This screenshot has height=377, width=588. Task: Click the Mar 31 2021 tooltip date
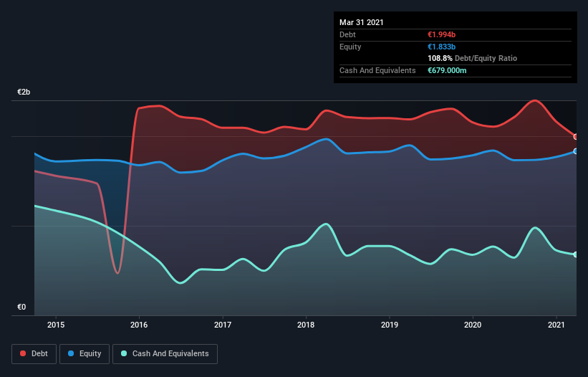362,22
